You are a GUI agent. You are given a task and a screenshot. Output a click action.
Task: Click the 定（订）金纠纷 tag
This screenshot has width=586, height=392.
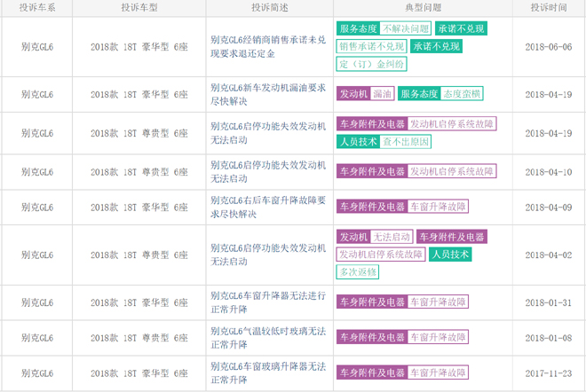click(x=371, y=64)
